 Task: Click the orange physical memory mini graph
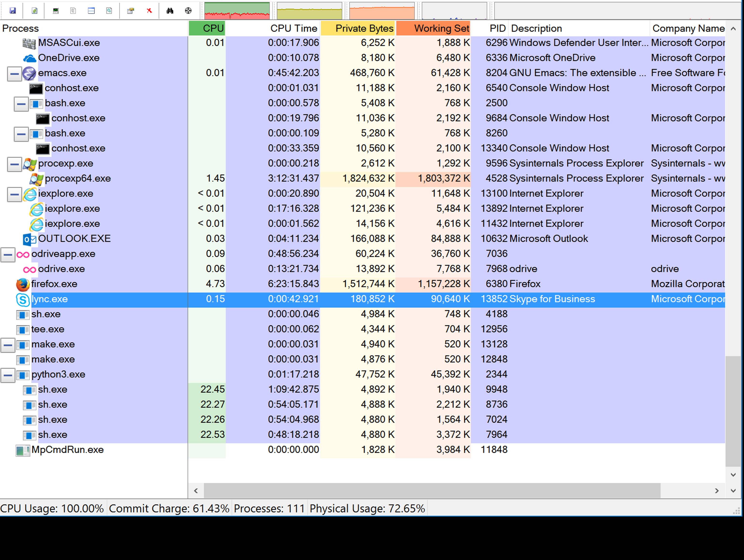tap(382, 11)
